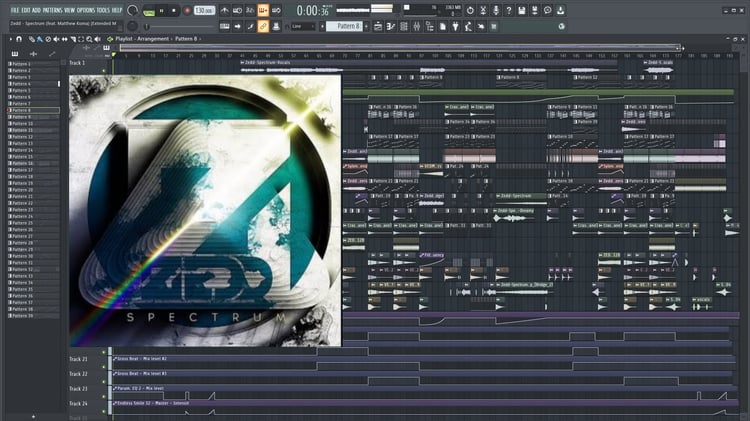This screenshot has height=421, width=750.
Task: Click the horizontal playlist scrollbar at top
Action: [x=400, y=47]
